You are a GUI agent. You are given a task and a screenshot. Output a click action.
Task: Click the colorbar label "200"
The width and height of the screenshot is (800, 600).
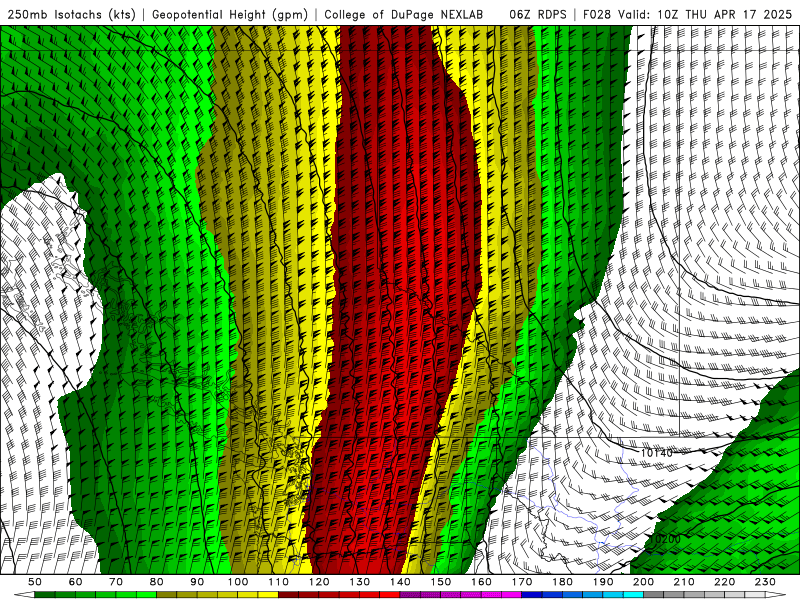[x=643, y=582]
